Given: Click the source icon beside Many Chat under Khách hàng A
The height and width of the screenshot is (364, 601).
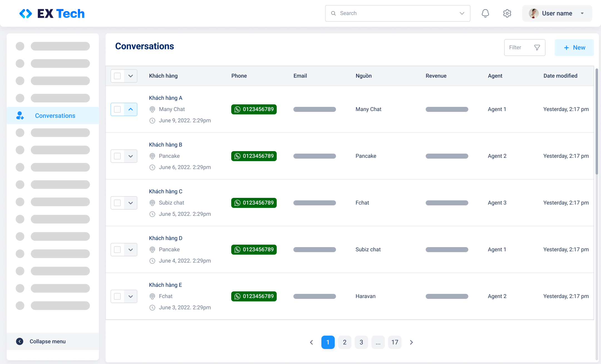Looking at the screenshot, I should click(x=152, y=109).
